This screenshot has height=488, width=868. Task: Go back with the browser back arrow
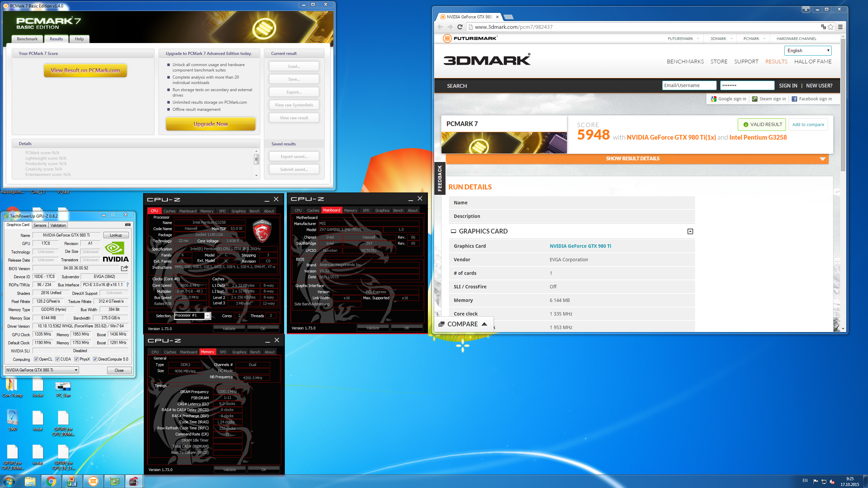coord(440,27)
